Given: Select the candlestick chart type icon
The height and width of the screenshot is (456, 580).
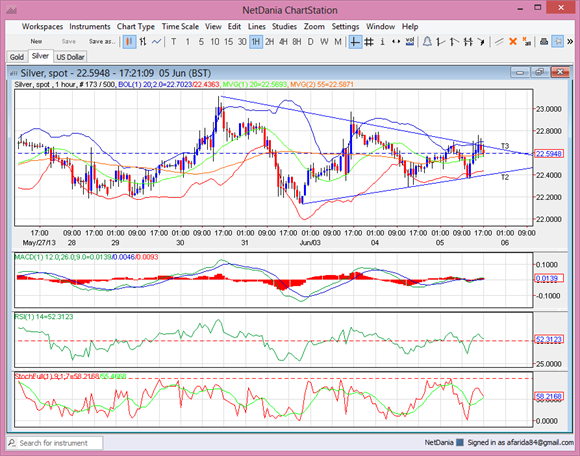Looking at the screenshot, I should point(129,42).
